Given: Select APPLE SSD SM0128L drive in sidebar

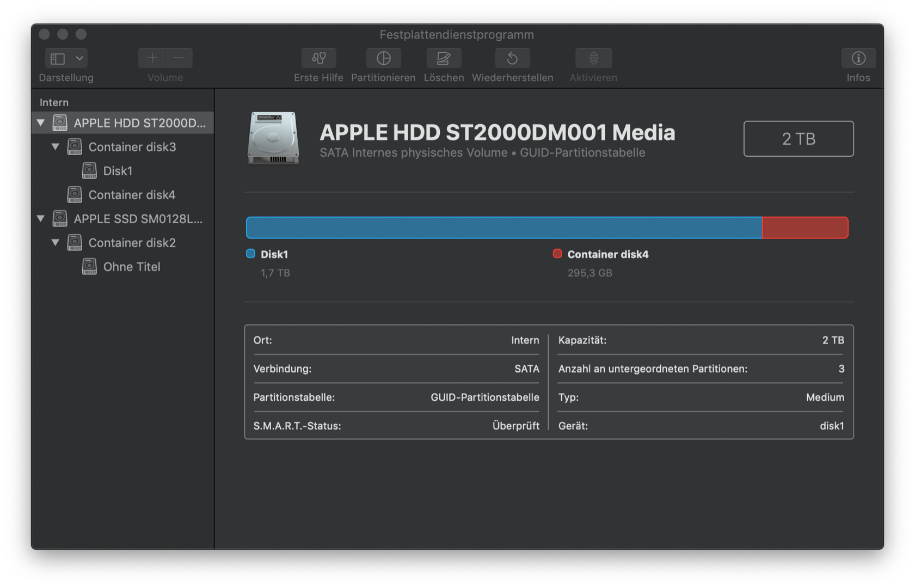Looking at the screenshot, I should click(138, 219).
